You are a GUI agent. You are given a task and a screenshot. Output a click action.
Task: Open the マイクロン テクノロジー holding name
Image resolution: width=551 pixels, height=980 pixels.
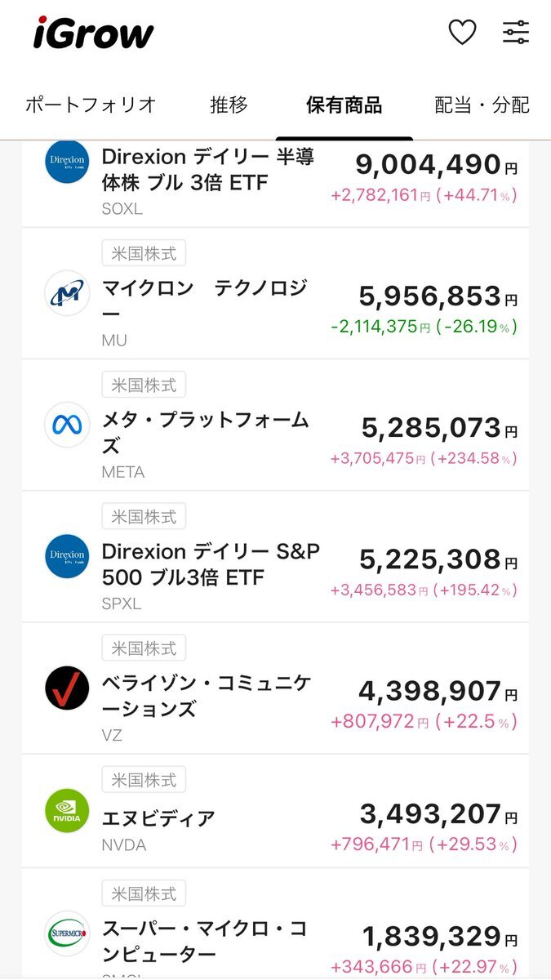205,301
